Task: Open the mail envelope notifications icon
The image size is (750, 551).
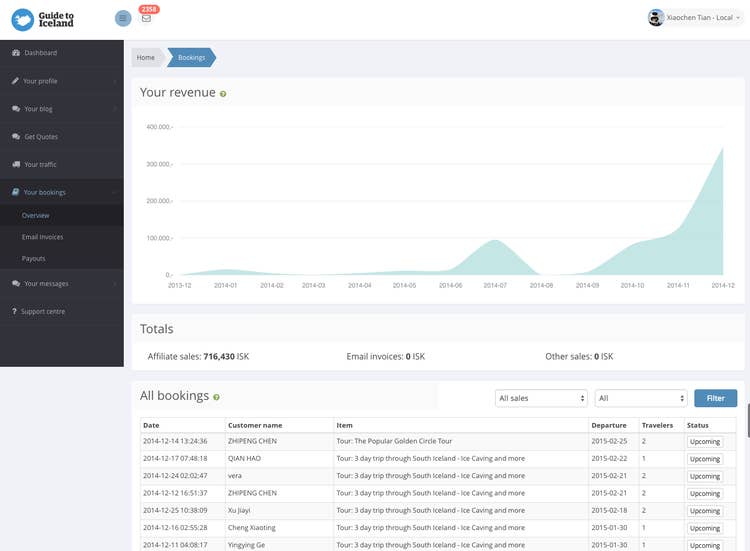Action: pos(146,18)
